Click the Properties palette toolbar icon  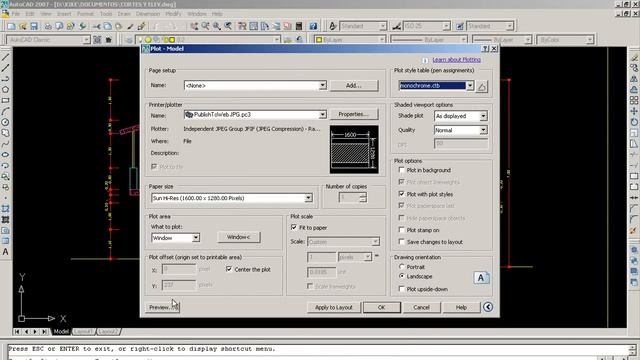click(242, 26)
